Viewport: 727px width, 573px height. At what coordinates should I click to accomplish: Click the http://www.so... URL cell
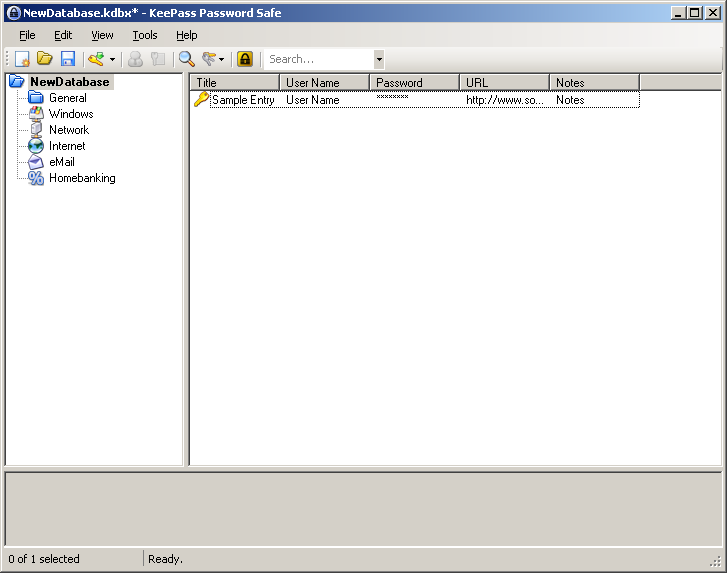(x=504, y=100)
